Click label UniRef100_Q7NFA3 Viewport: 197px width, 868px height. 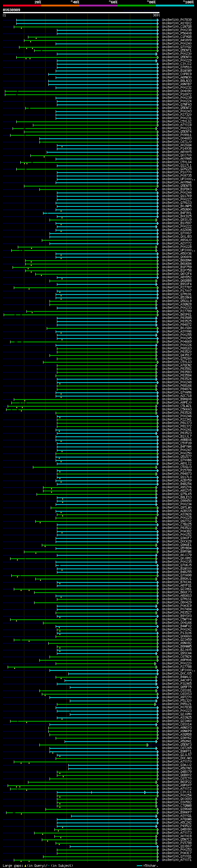tap(177, 104)
